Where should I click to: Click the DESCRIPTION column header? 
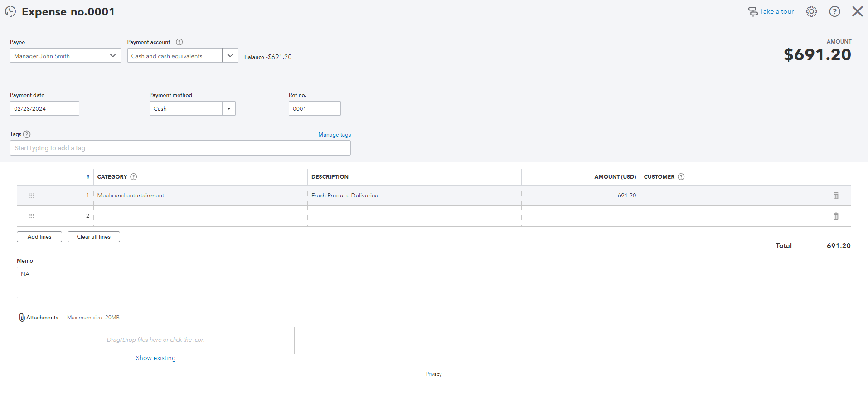[330, 177]
